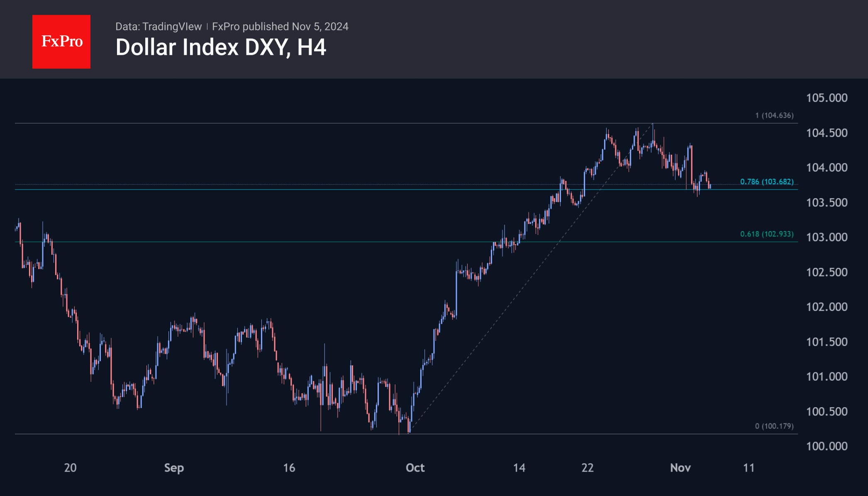The height and width of the screenshot is (496, 868).
Task: Click 'FxPro published Nov 5, 2024' text
Action: pos(280,27)
